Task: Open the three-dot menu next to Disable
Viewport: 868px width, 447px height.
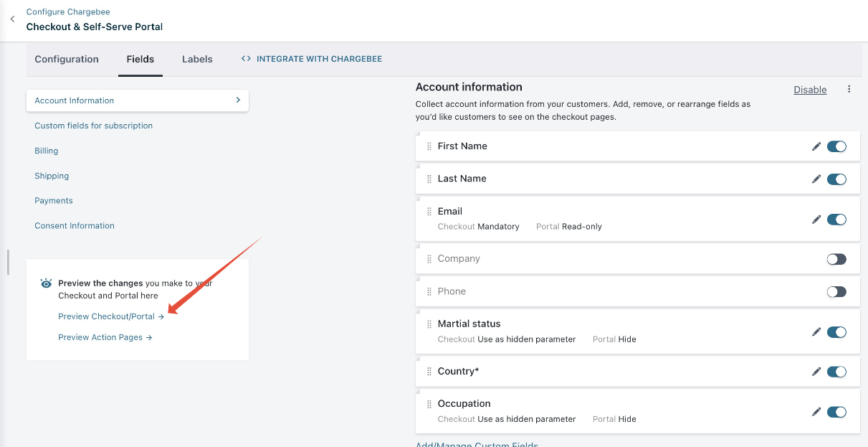Action: click(849, 90)
